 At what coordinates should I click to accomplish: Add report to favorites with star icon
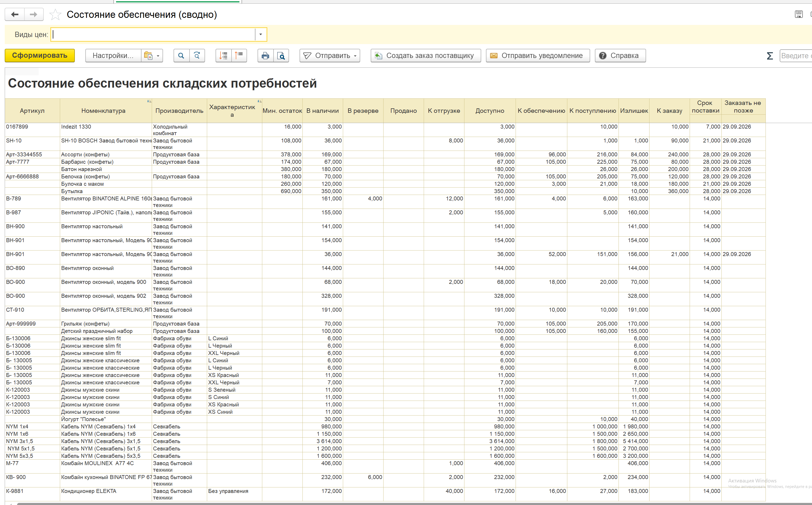pyautogui.click(x=55, y=15)
